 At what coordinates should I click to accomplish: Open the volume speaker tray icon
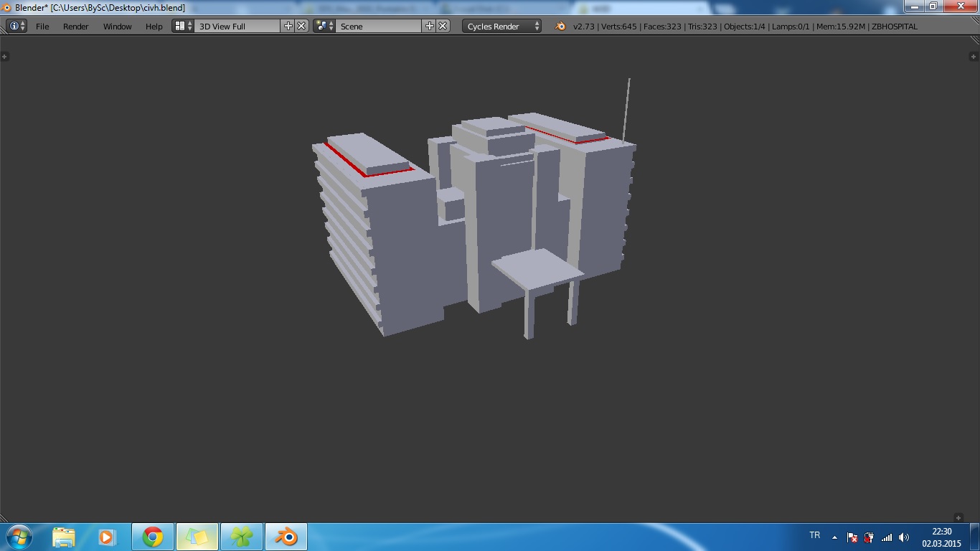point(904,537)
